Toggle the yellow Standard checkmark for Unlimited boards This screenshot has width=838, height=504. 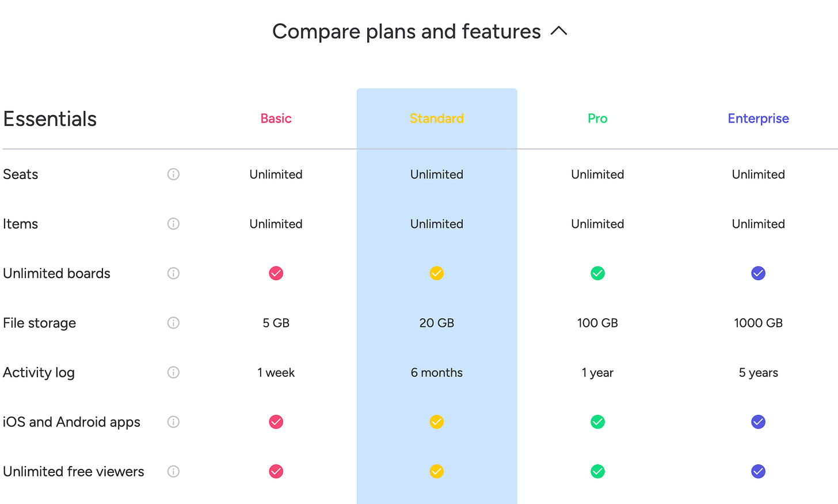436,273
